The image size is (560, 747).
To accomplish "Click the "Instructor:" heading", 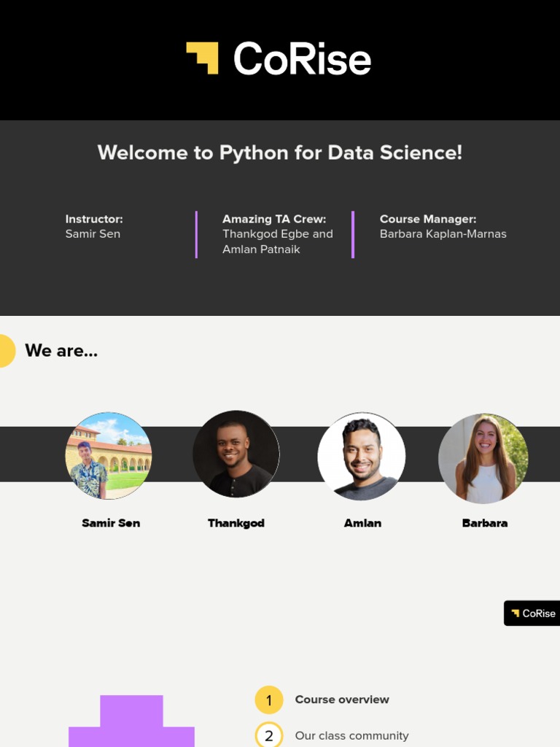I will [x=94, y=219].
